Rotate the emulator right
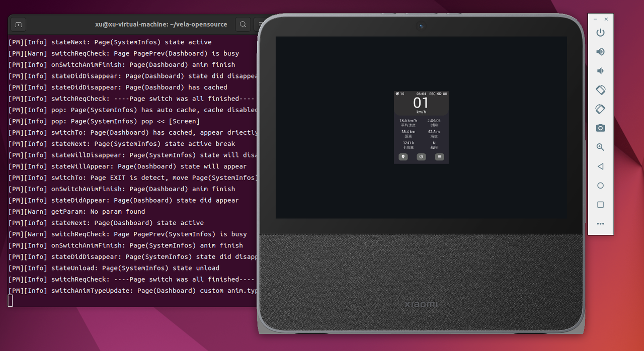 point(600,109)
